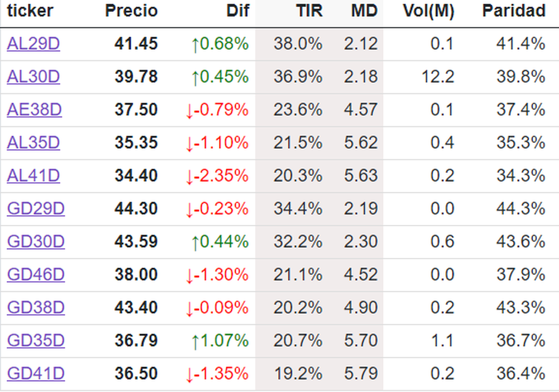Click the Precio column header

(x=131, y=11)
